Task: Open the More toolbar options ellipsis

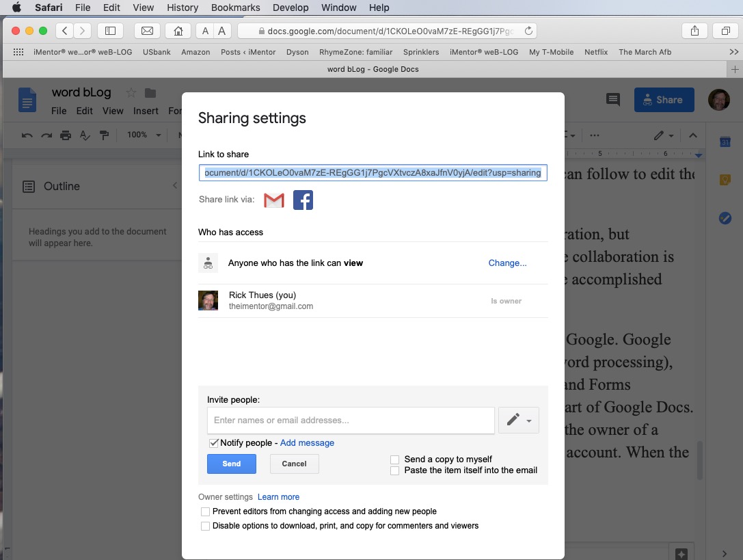Action: point(594,135)
